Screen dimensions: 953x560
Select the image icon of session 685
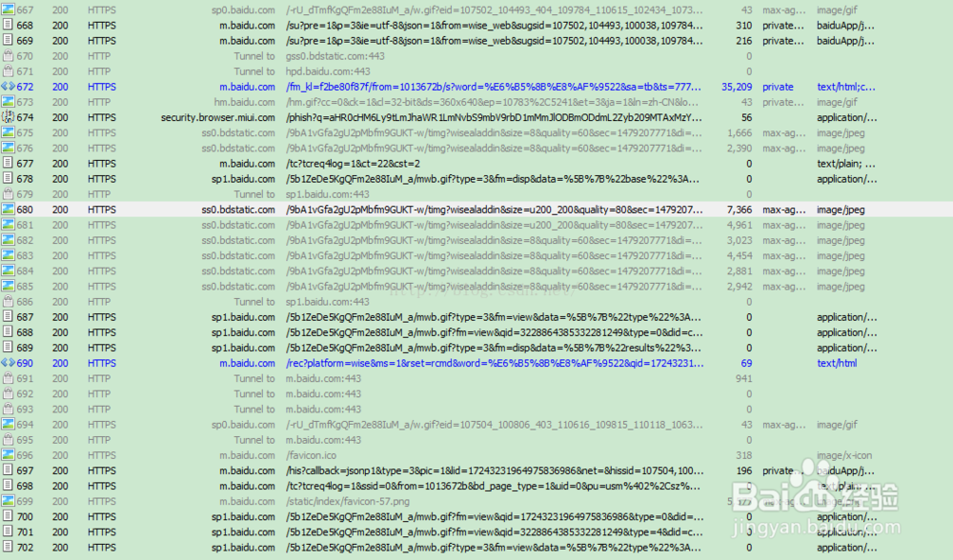[x=8, y=286]
